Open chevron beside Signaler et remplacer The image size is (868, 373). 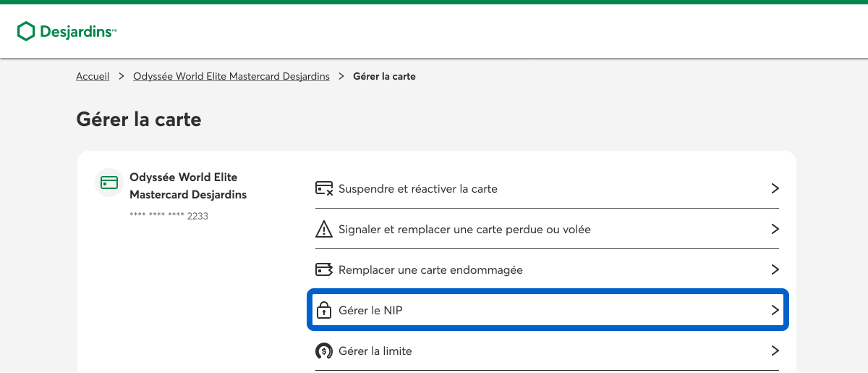(775, 230)
